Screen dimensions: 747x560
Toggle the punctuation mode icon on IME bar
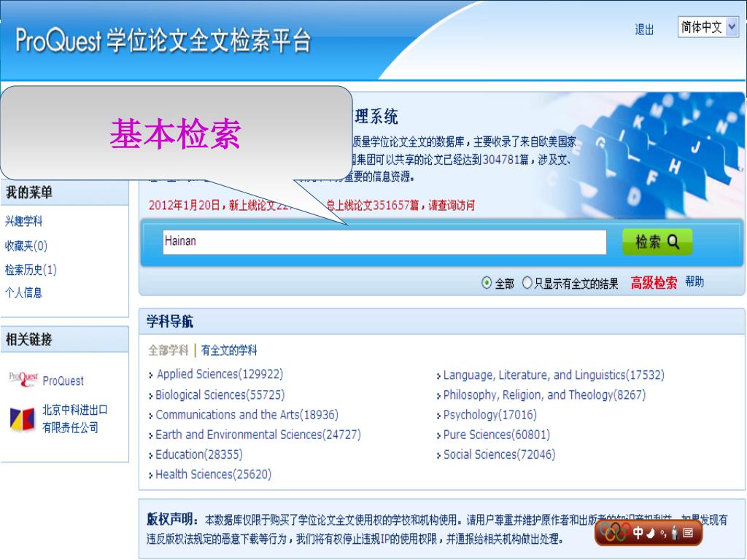pos(663,534)
